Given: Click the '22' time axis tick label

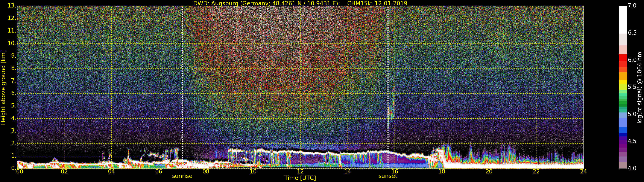Looking at the screenshot, I should tap(536, 172).
